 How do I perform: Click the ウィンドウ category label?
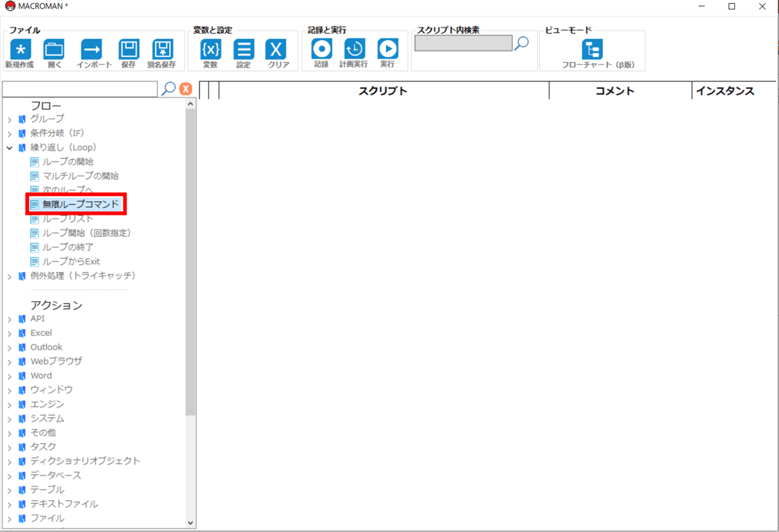(51, 390)
